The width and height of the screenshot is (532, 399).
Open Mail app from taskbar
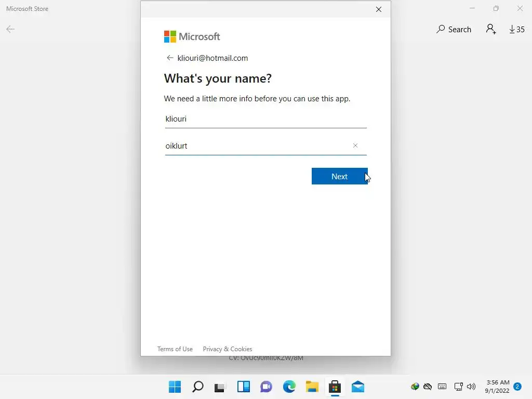pyautogui.click(x=358, y=387)
